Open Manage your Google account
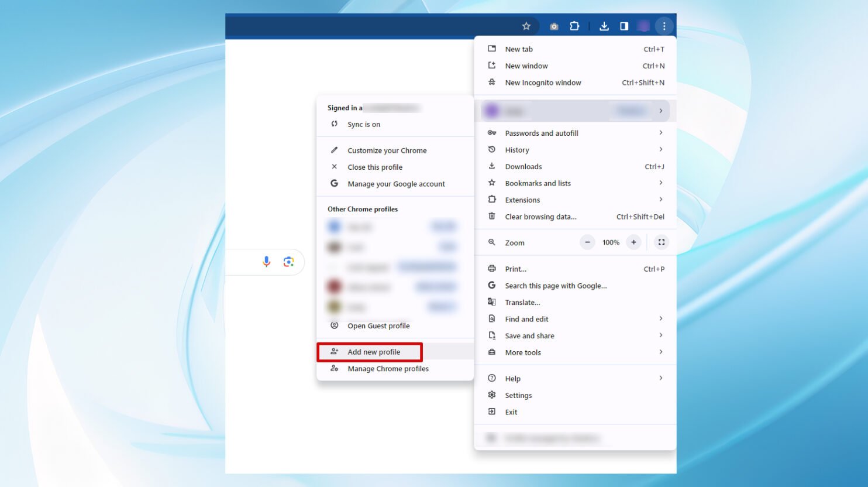868x487 pixels. point(395,184)
